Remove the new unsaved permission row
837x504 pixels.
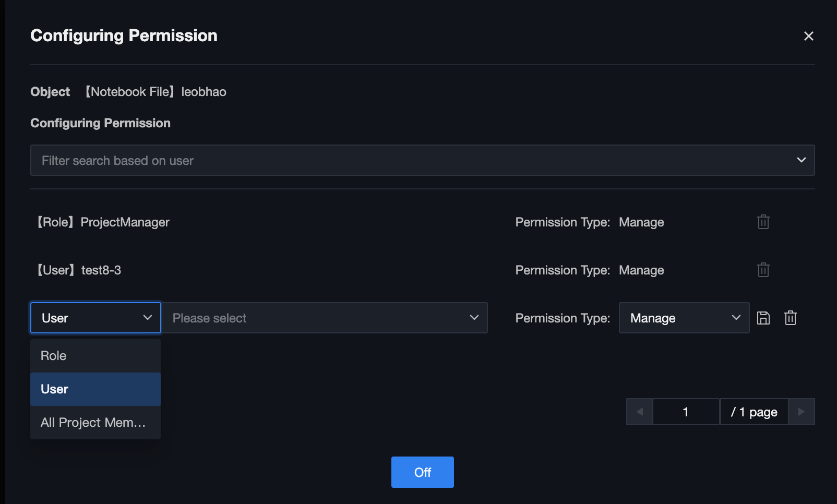790,318
